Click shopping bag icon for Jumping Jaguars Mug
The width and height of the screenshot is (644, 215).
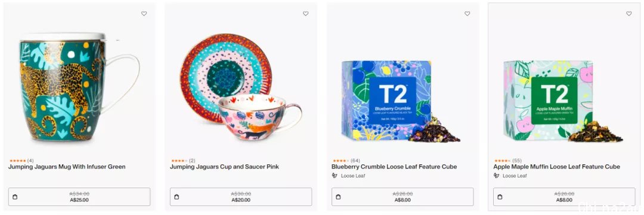point(15,197)
